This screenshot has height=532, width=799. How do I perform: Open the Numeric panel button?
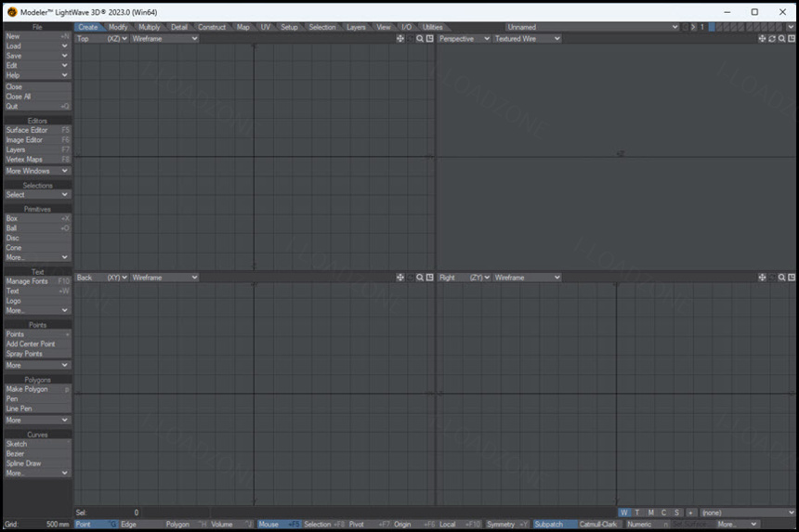click(x=648, y=525)
